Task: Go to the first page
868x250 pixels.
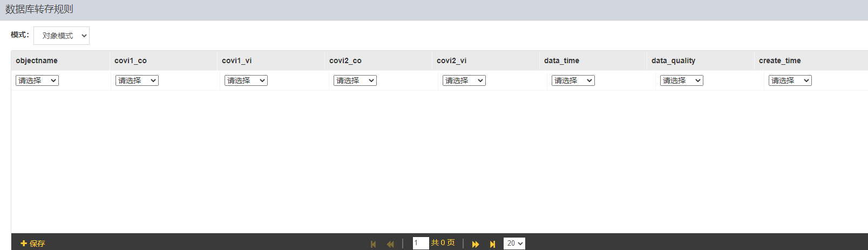Action: point(373,244)
